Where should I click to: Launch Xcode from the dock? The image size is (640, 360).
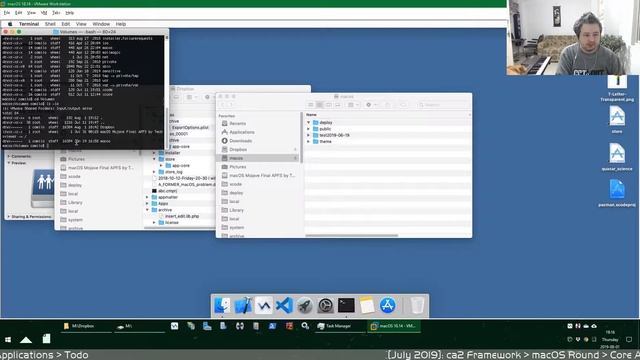pyautogui.click(x=243, y=305)
